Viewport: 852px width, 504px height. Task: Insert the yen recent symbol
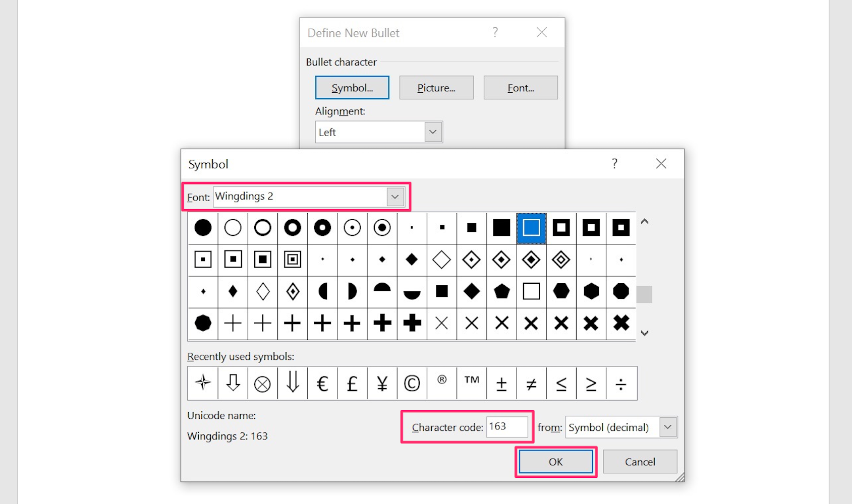(x=382, y=384)
